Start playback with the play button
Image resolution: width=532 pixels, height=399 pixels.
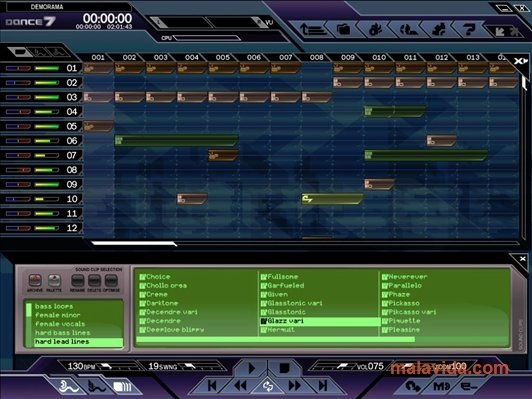pos(252,368)
